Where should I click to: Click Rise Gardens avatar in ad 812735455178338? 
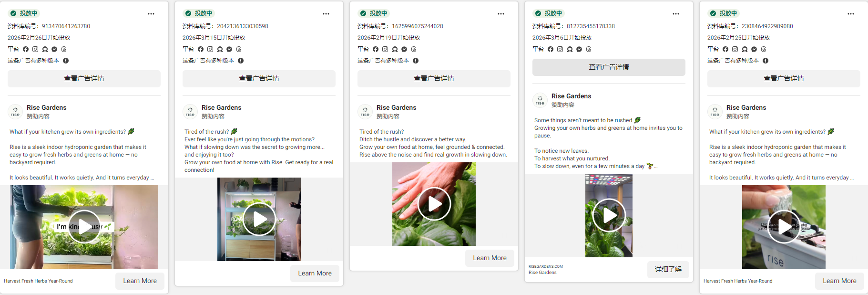click(540, 100)
